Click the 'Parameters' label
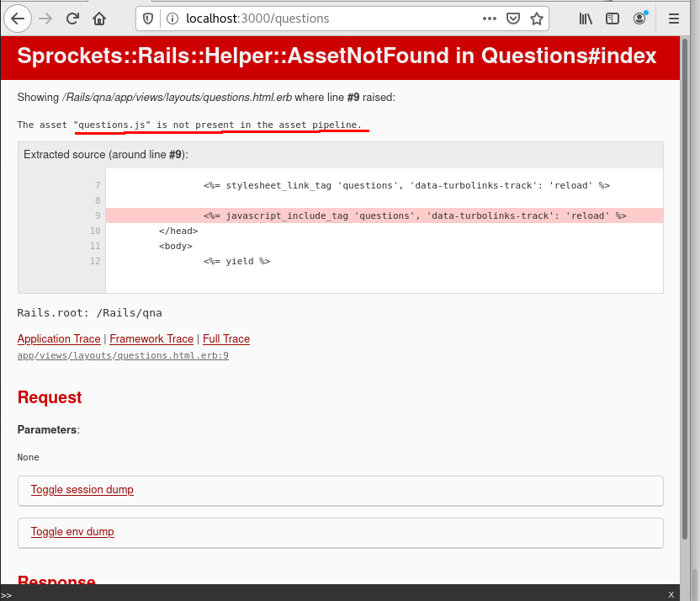This screenshot has width=700, height=601. 48,429
